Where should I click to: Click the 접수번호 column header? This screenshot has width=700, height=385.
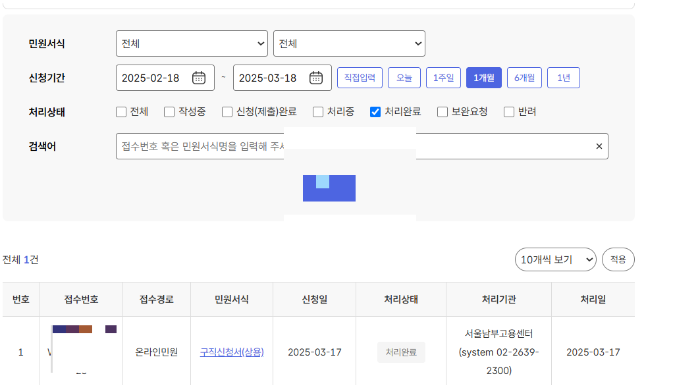(81, 299)
